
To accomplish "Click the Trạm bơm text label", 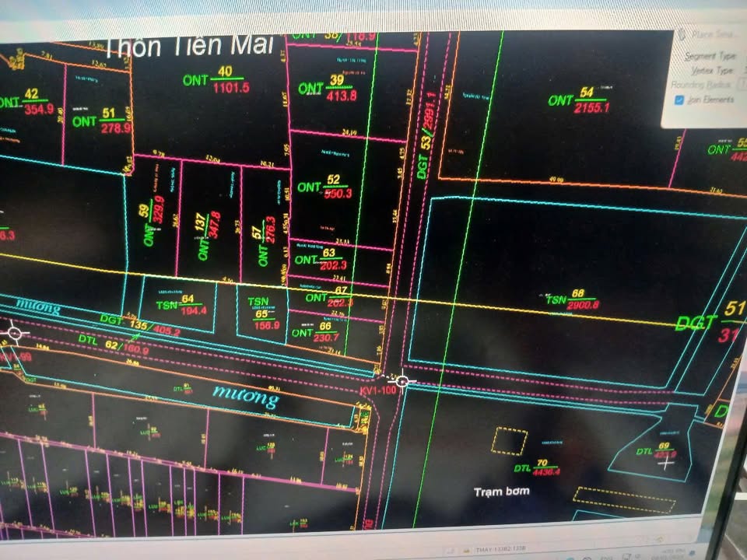I will (503, 492).
